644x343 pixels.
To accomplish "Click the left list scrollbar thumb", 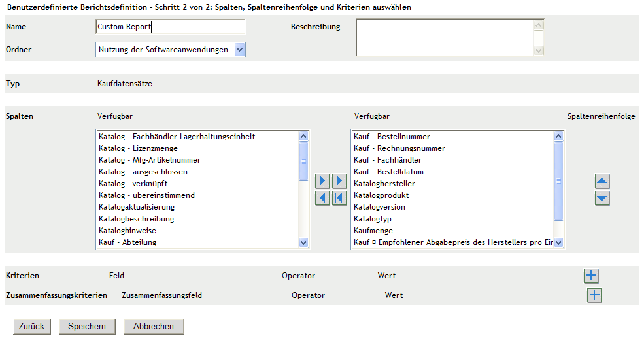I will point(303,161).
